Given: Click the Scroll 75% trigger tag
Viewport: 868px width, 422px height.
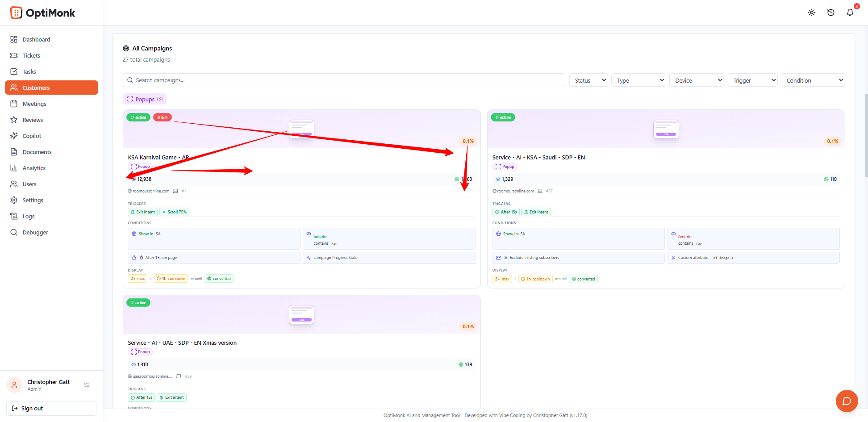Looking at the screenshot, I should [x=174, y=212].
